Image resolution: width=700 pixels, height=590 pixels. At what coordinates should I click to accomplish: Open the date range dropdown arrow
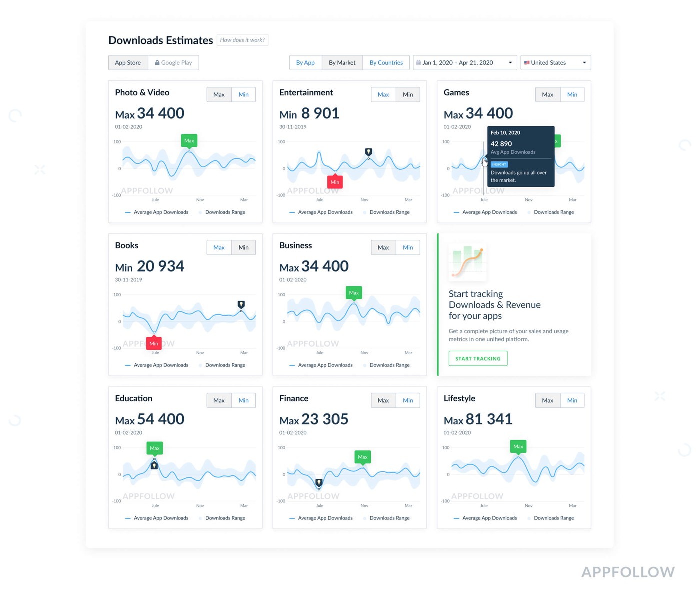pyautogui.click(x=510, y=63)
